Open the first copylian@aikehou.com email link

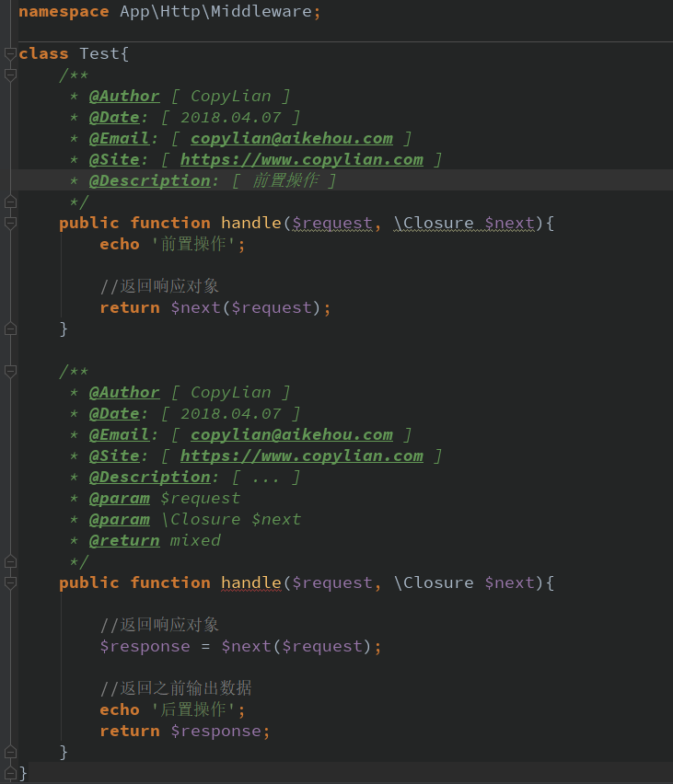point(291,138)
